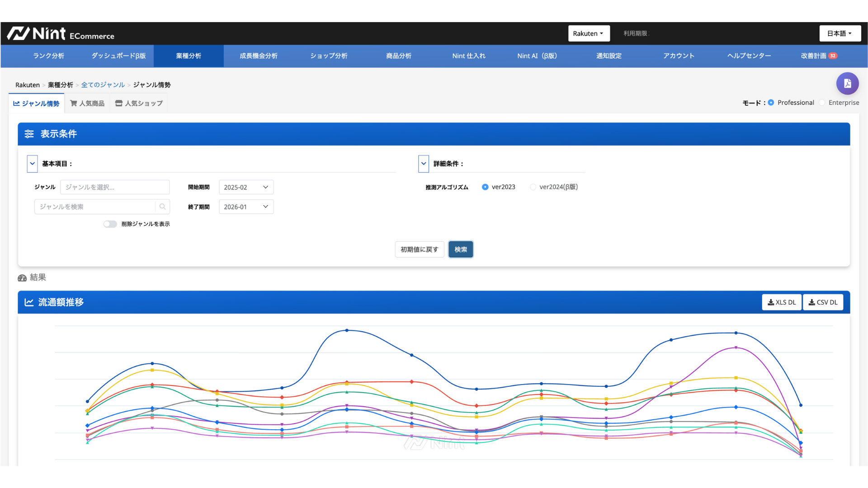
Task: Enable the 削除ジャンルを表示 toggle
Action: tap(110, 224)
